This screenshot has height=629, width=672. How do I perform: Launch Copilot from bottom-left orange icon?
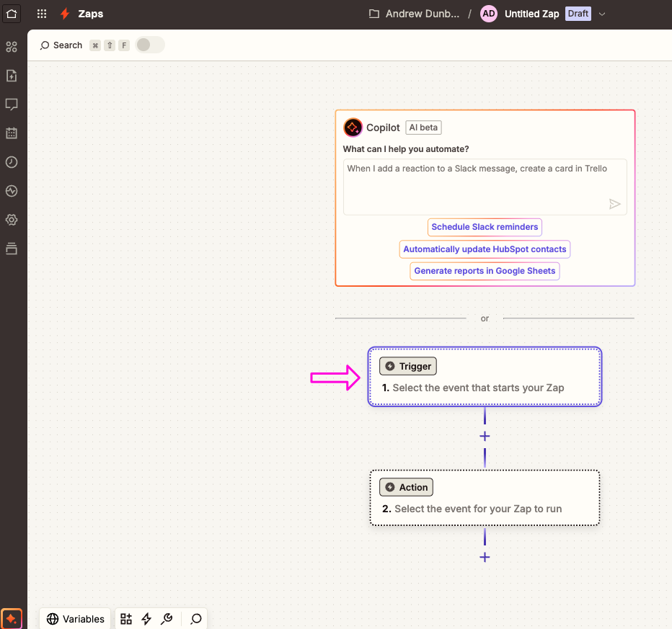click(x=12, y=619)
